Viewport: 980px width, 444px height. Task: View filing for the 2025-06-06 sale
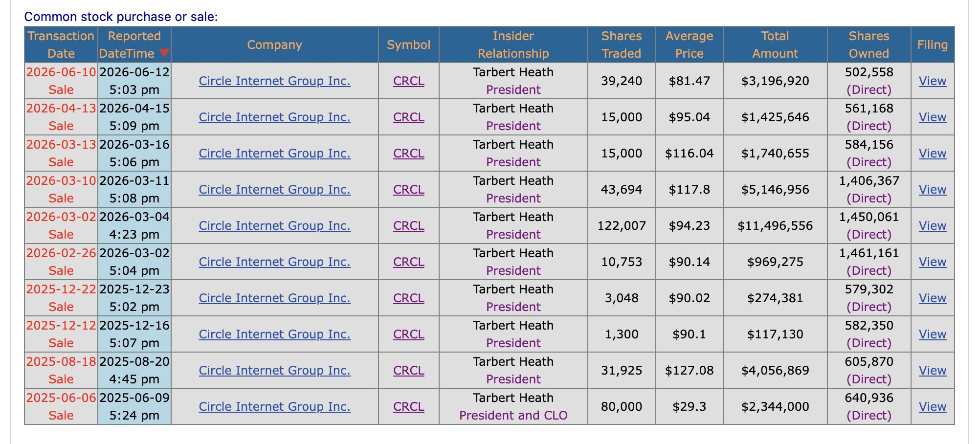tap(933, 406)
